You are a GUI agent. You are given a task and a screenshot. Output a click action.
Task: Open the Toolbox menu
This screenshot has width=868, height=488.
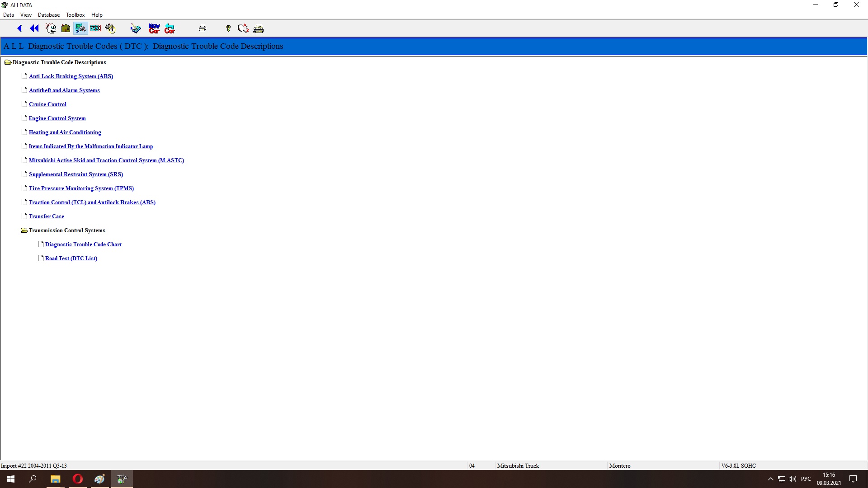(75, 15)
